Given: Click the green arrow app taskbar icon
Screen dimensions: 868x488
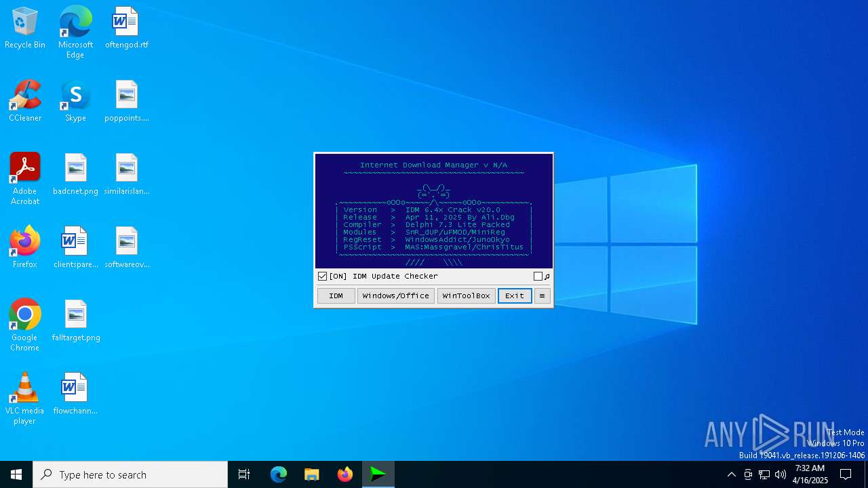Looking at the screenshot, I should (x=378, y=474).
